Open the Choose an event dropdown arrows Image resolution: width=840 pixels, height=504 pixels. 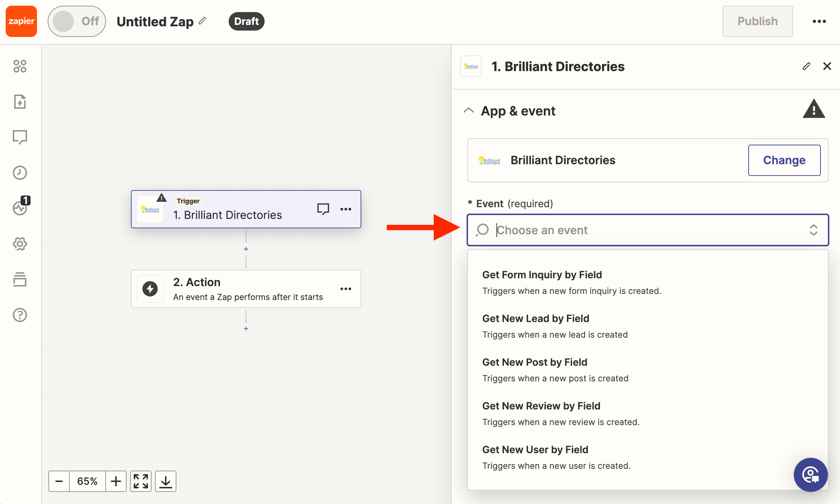click(813, 230)
